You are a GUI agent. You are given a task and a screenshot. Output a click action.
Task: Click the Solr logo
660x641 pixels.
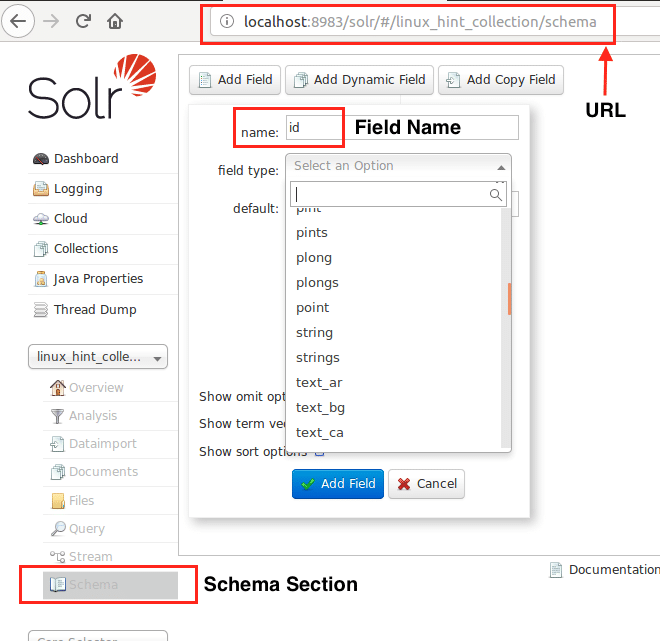click(x=92, y=86)
